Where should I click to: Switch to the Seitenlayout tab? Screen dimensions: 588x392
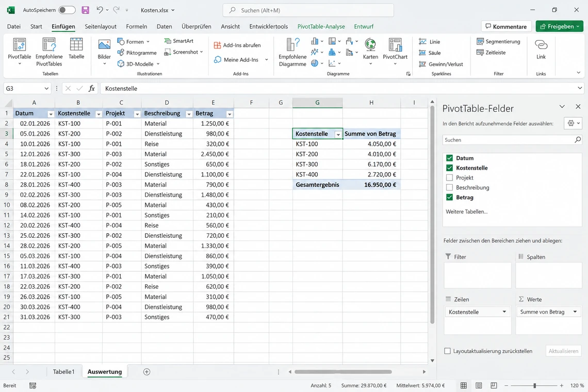[x=101, y=26]
